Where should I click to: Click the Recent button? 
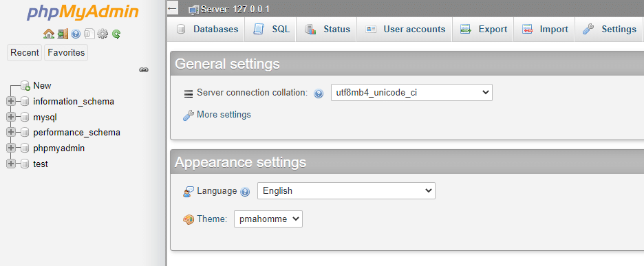tap(25, 52)
